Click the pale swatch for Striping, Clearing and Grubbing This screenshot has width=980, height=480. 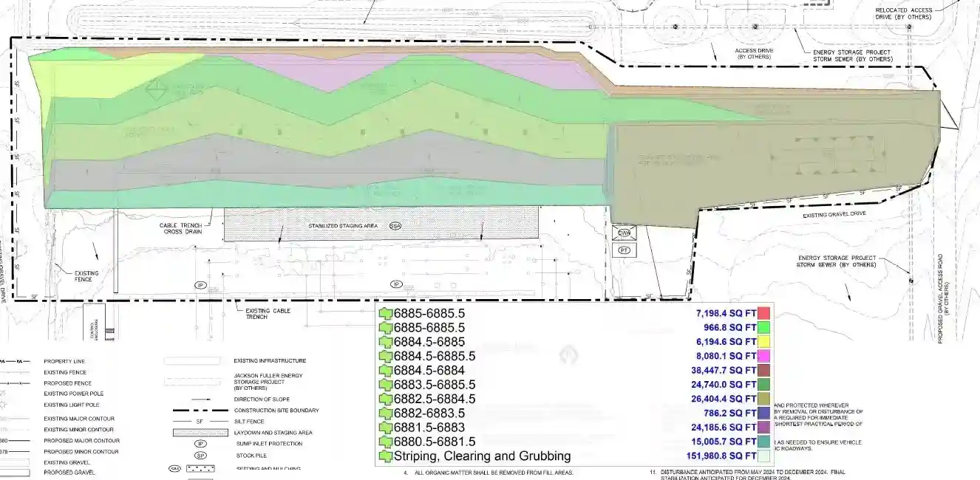(764, 456)
